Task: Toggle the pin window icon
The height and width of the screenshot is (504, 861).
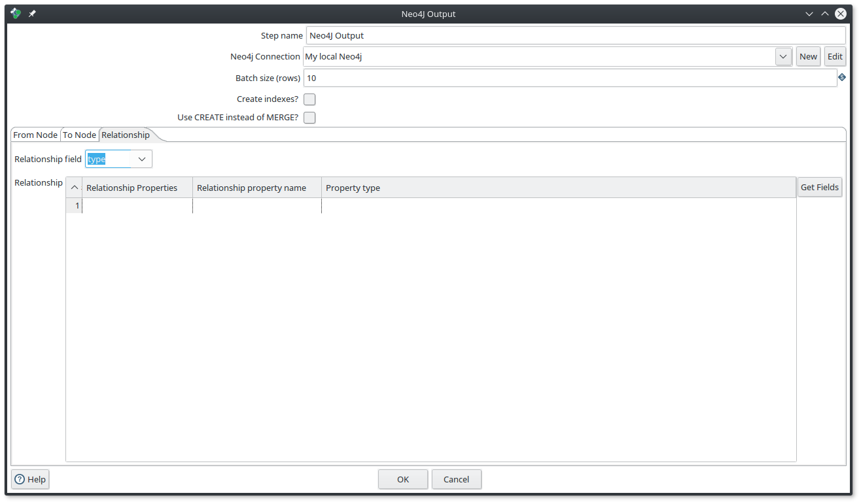Action: click(32, 14)
